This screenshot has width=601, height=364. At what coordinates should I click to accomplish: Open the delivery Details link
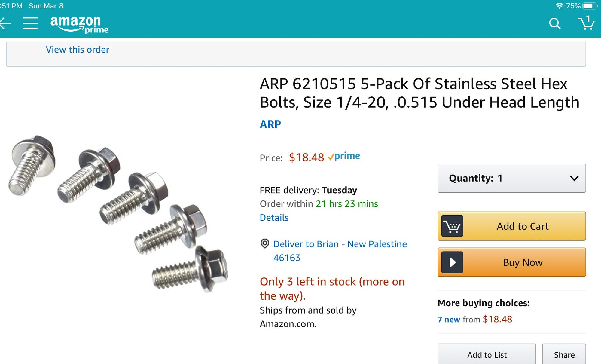click(x=274, y=217)
